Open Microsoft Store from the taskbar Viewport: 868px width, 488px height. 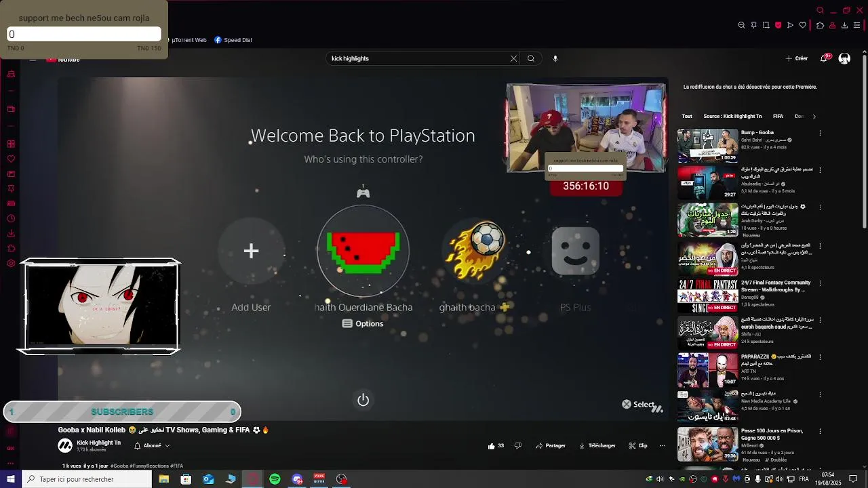(x=186, y=479)
